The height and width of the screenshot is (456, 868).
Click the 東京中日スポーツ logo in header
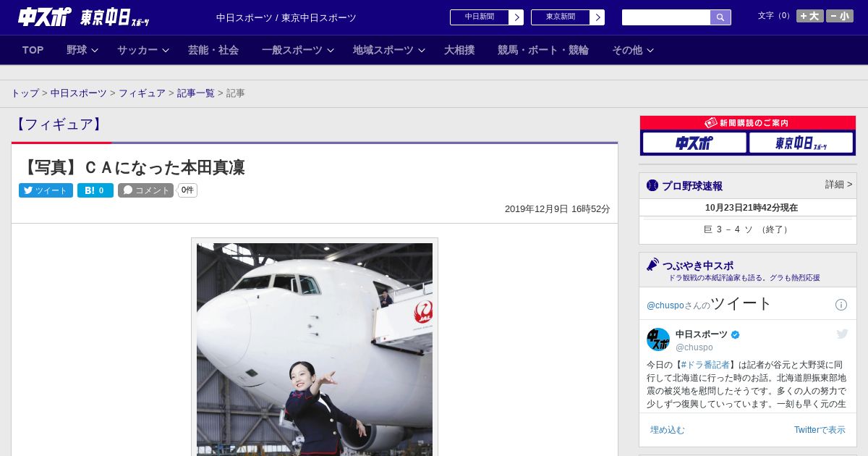coord(114,17)
